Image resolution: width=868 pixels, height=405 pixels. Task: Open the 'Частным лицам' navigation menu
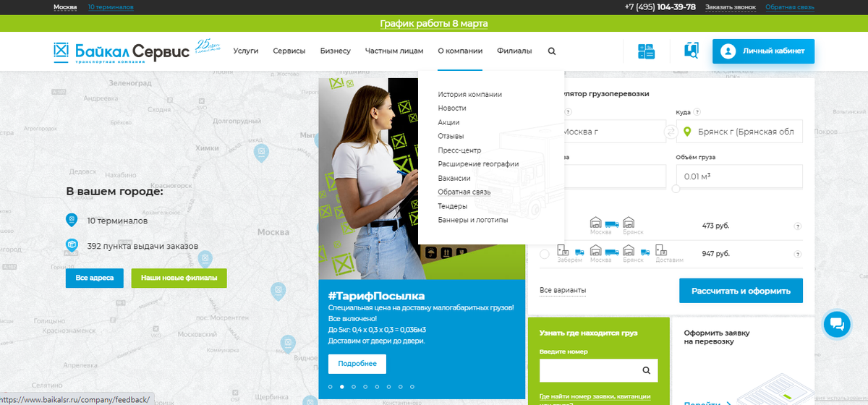pyautogui.click(x=394, y=51)
